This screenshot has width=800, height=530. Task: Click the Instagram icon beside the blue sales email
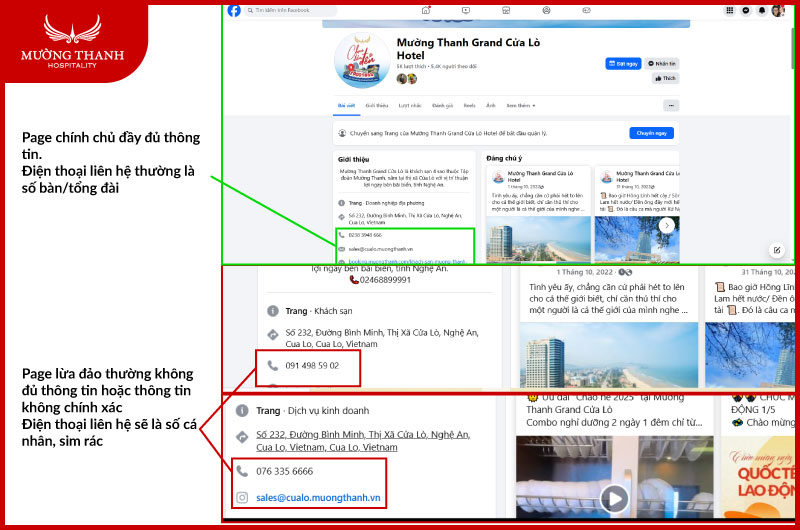(242, 497)
